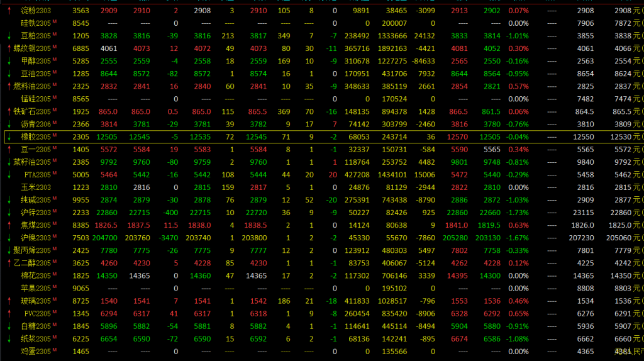Click the green down arrow beside 沪镍2303
644x361 pixels.
click(9, 238)
